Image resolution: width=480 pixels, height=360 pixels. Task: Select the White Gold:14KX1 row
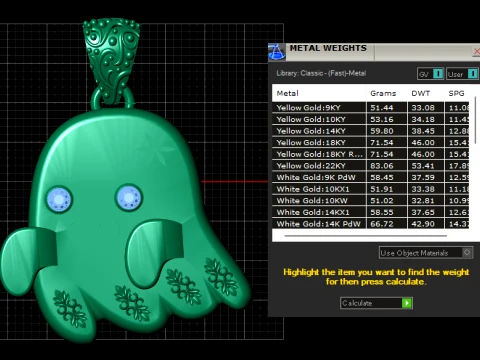point(370,212)
